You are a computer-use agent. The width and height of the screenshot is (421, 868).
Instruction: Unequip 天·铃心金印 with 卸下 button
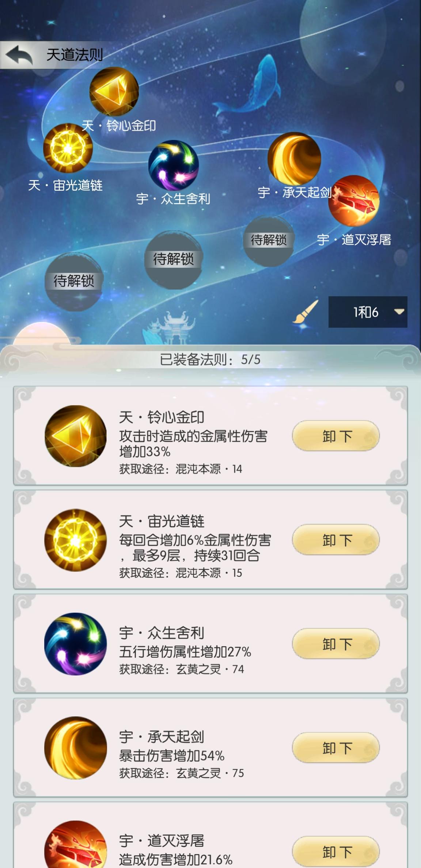[x=336, y=436]
